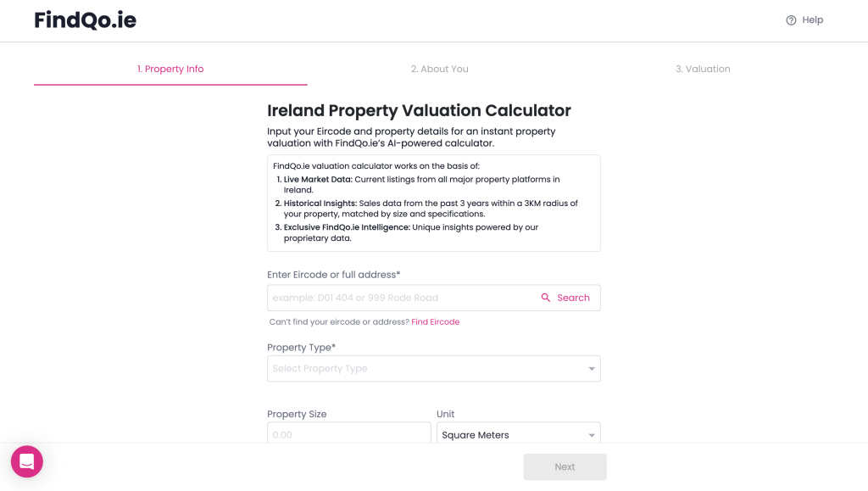868x491 pixels.
Task: Open the pink chat widget bubble
Action: (26, 461)
